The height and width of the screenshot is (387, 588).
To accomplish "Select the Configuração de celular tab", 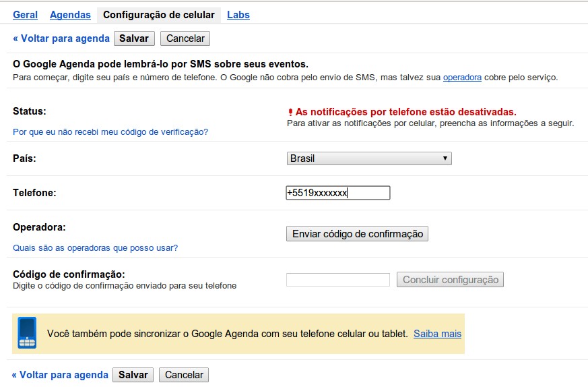I will 159,15.
